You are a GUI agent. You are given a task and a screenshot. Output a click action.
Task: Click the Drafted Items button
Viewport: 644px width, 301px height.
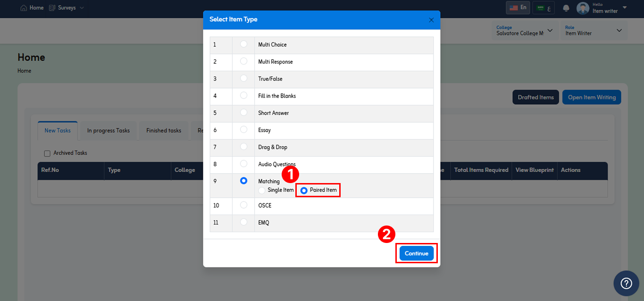click(x=535, y=97)
